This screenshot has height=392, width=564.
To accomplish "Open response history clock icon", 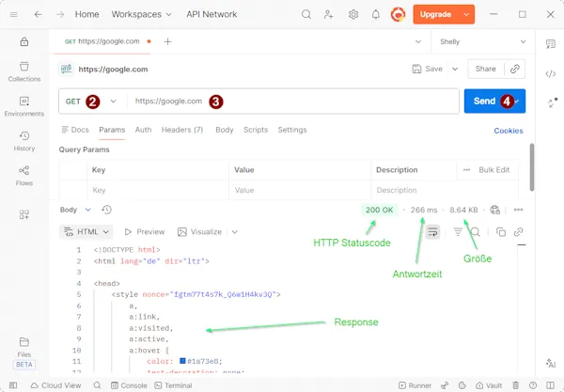I will pos(107,210).
